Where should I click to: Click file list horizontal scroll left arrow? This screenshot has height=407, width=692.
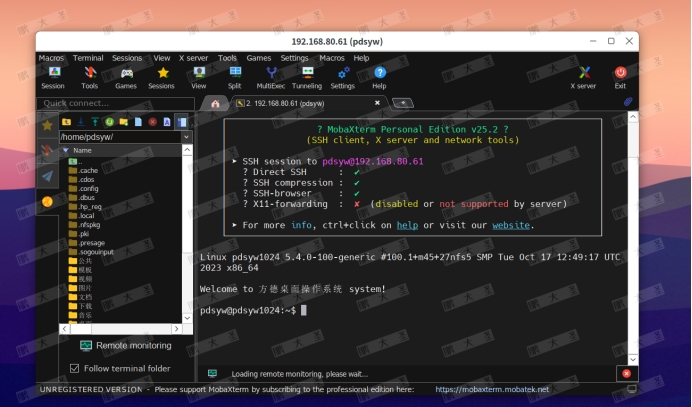(64, 329)
